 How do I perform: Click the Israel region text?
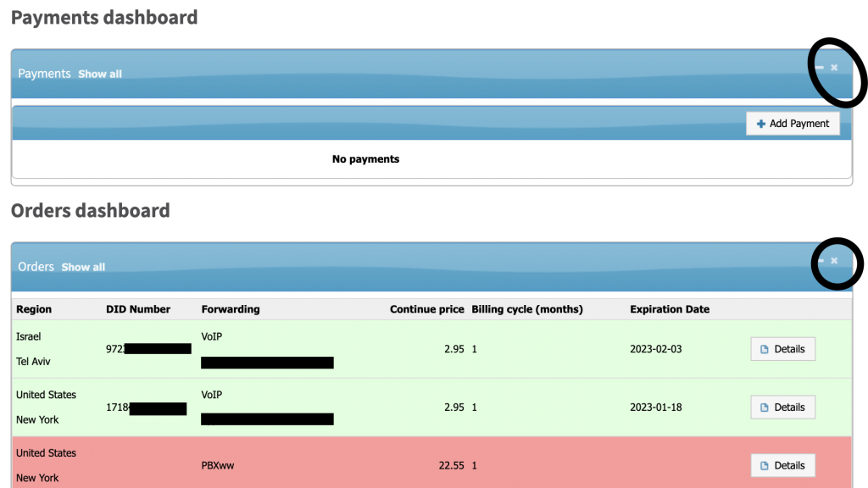pos(28,336)
